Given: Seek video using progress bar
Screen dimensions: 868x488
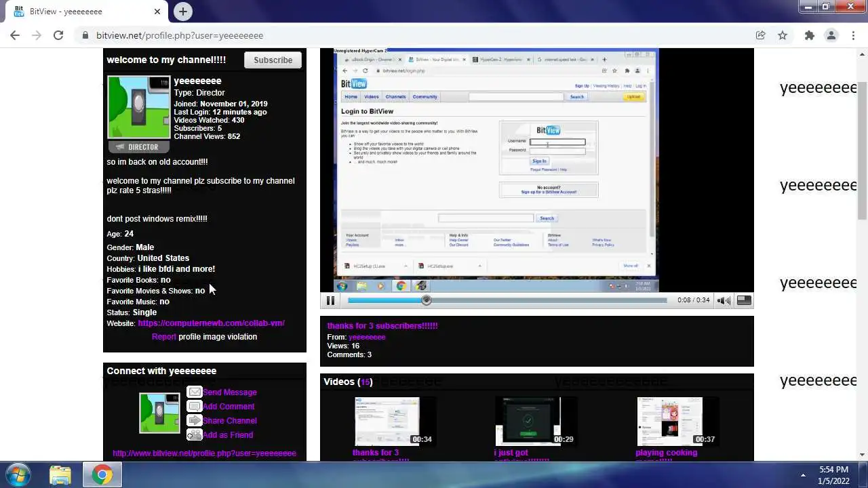Looking at the screenshot, I should [x=507, y=300].
